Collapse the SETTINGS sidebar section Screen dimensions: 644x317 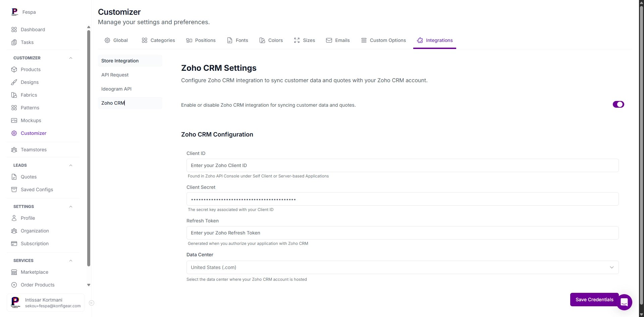(x=71, y=207)
